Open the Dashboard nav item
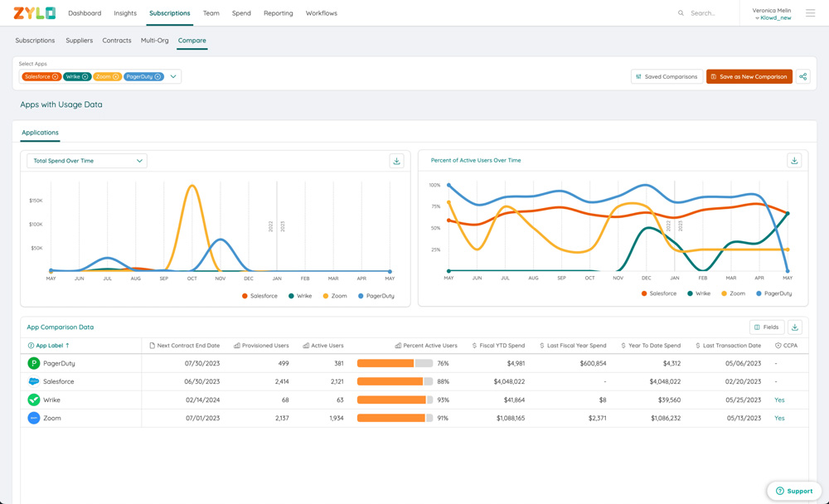829x504 pixels. (x=85, y=13)
